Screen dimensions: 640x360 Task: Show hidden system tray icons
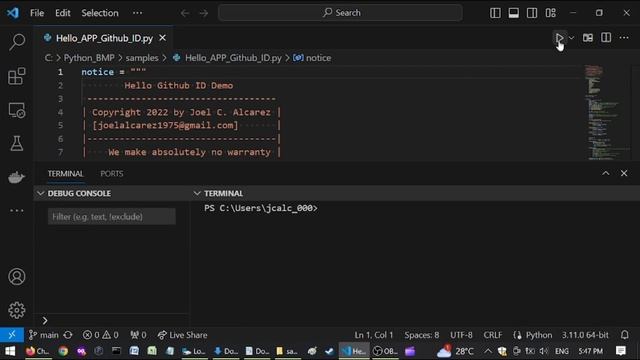(x=488, y=351)
